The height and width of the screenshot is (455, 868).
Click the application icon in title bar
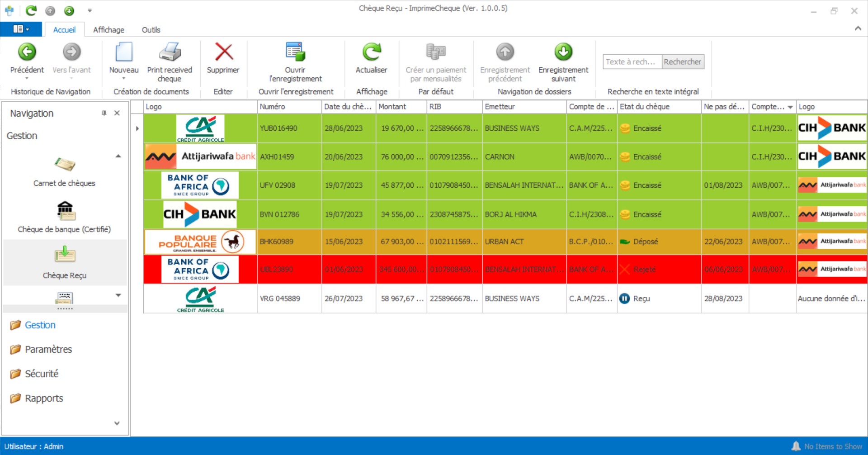[x=9, y=10]
